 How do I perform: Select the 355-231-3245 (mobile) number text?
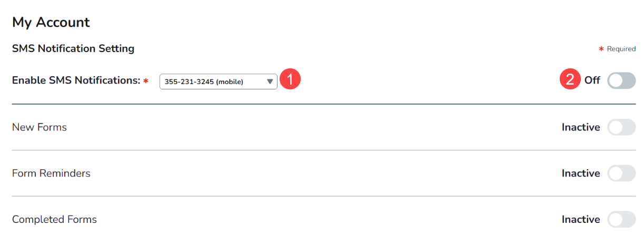tap(204, 81)
